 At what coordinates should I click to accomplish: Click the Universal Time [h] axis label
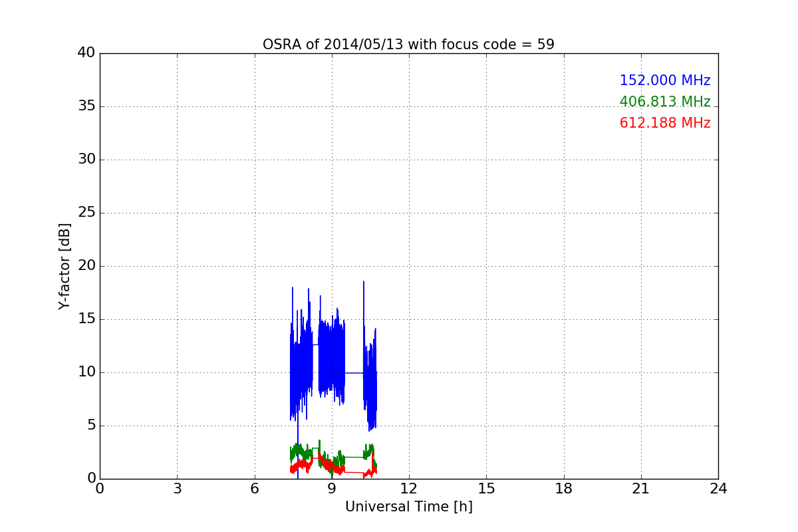coord(408,507)
